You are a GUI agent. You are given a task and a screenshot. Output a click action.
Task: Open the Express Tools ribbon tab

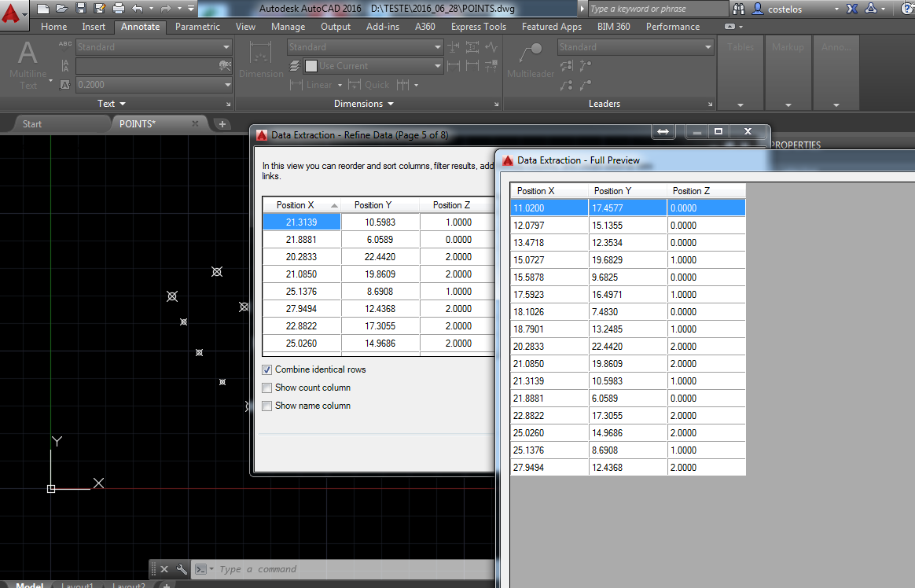479,26
